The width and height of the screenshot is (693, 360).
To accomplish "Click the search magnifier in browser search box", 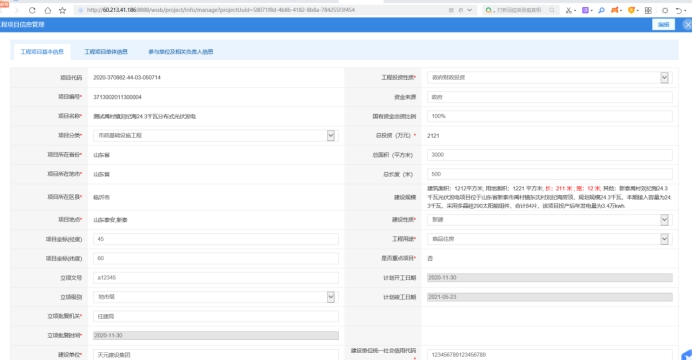I will point(552,10).
